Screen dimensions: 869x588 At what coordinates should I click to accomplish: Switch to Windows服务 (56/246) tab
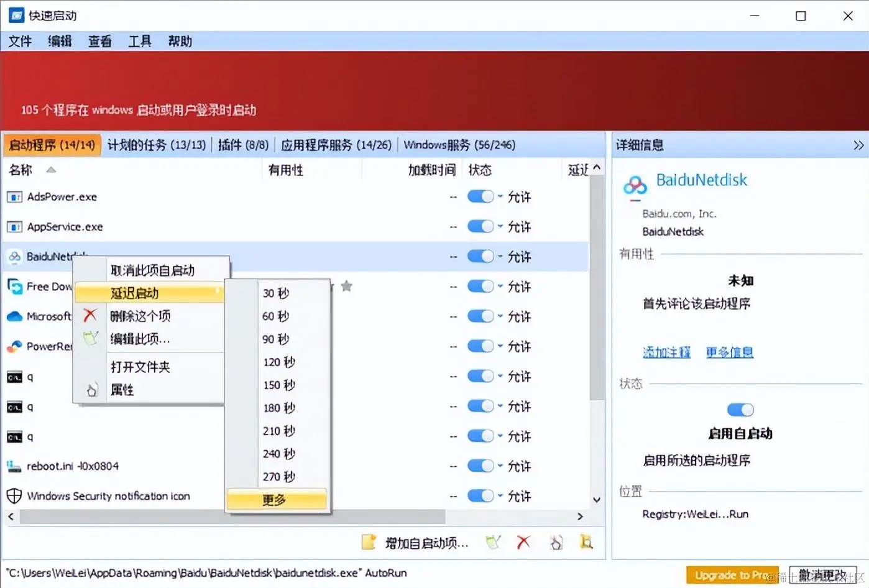point(459,145)
